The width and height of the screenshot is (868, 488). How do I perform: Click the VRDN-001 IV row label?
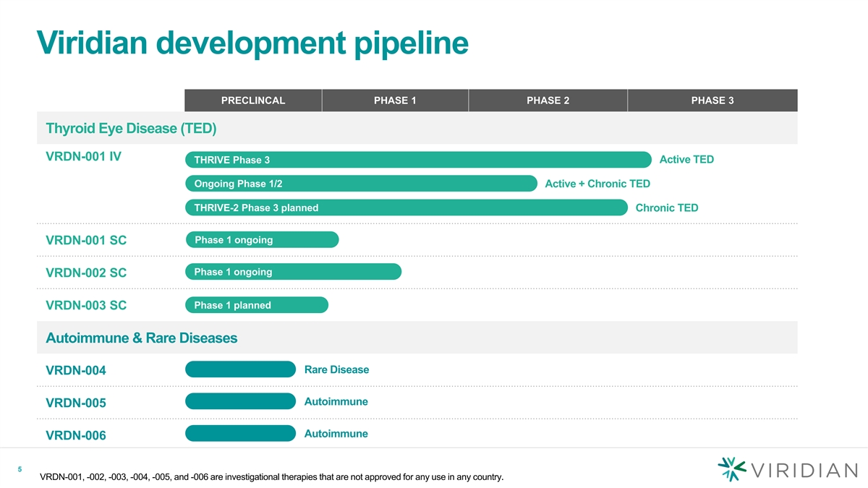pos(83,155)
